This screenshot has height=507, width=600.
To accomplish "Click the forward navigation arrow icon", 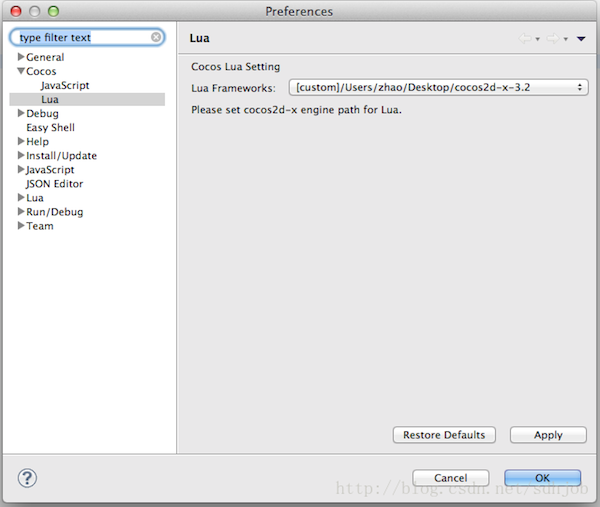I will [x=553, y=38].
